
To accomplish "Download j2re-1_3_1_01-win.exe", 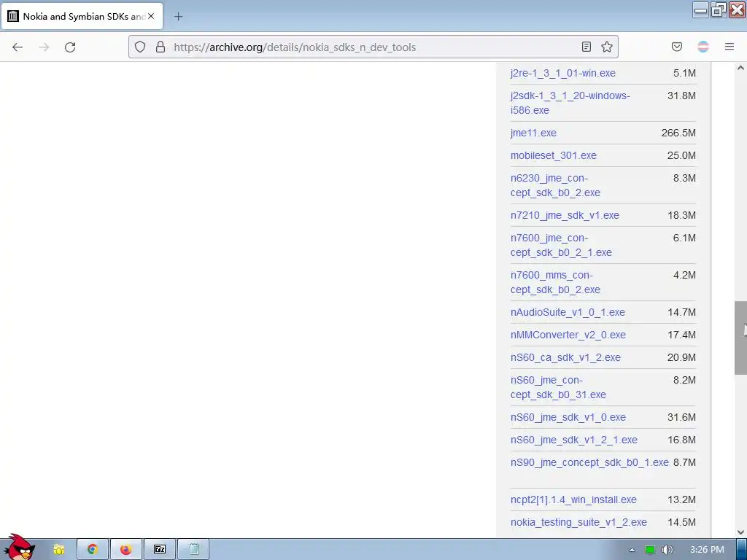I will (562, 73).
